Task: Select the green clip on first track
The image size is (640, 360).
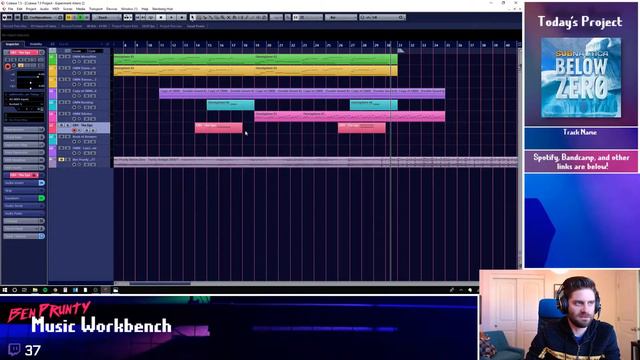Action: [x=256, y=59]
